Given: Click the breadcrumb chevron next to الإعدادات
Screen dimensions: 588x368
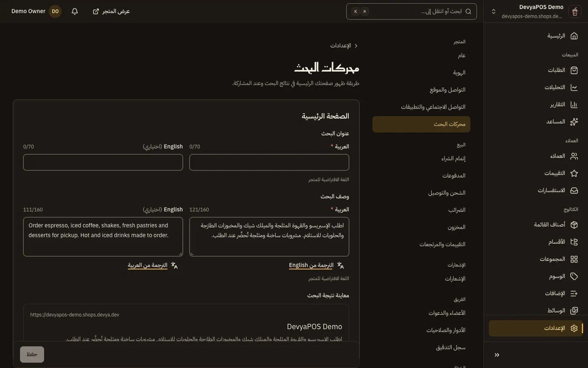Looking at the screenshot, I should [356, 46].
